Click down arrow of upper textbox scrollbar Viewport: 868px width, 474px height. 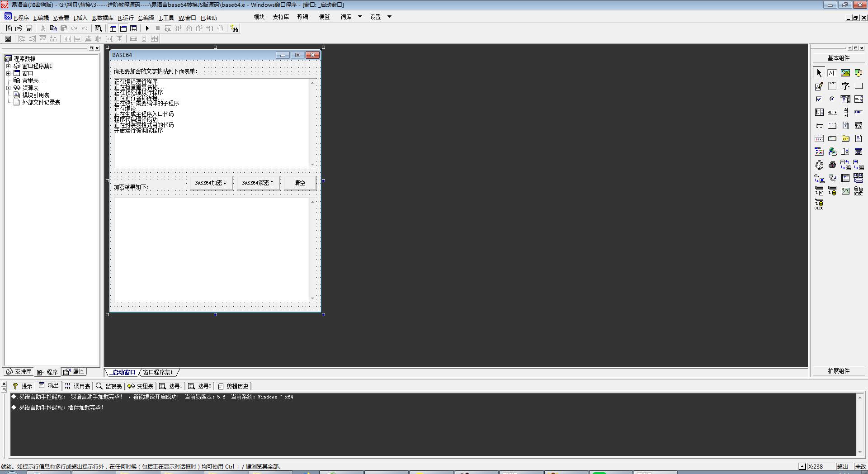[x=312, y=165]
